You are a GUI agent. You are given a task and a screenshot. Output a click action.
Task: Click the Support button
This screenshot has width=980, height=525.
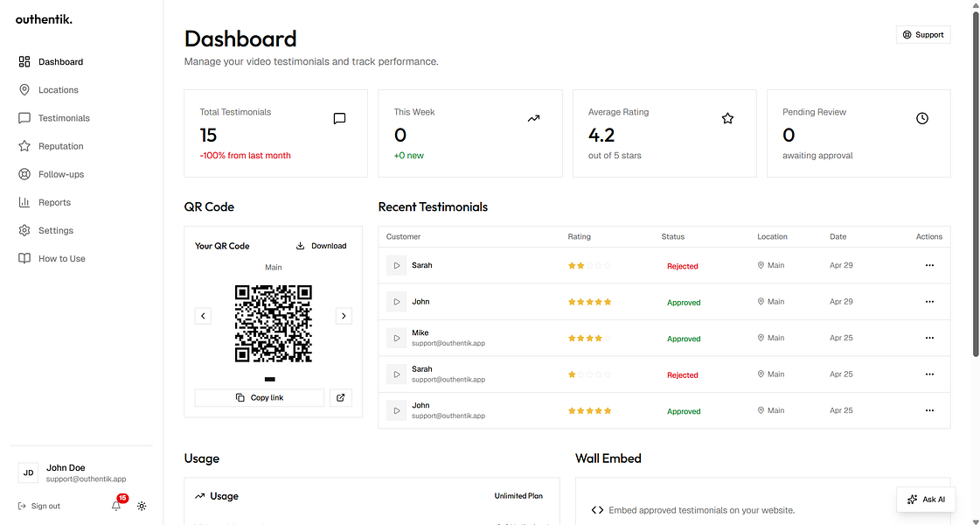click(x=923, y=35)
